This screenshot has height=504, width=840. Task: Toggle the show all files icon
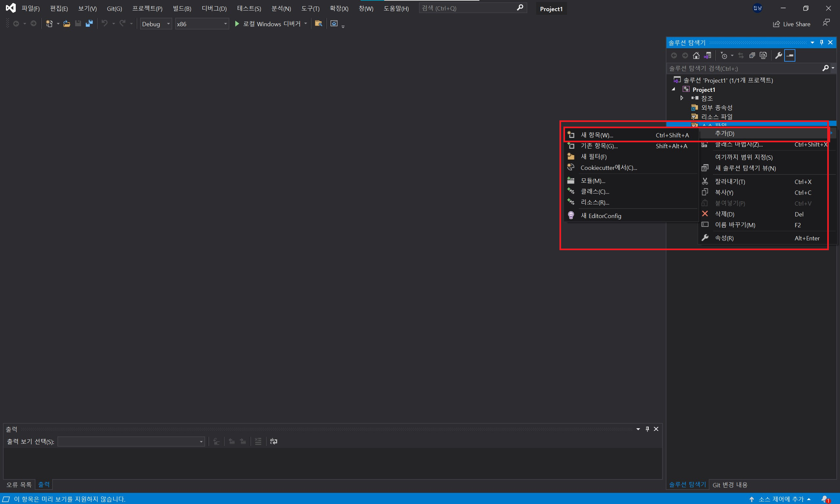[x=763, y=55]
